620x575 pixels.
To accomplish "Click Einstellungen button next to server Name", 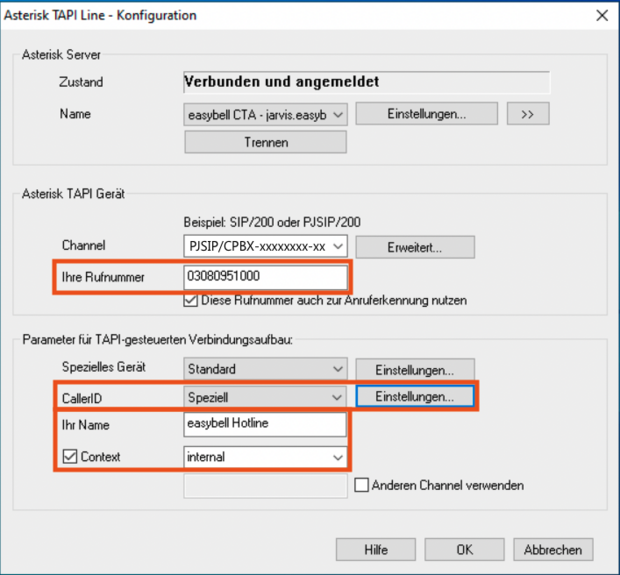I will pos(426,114).
